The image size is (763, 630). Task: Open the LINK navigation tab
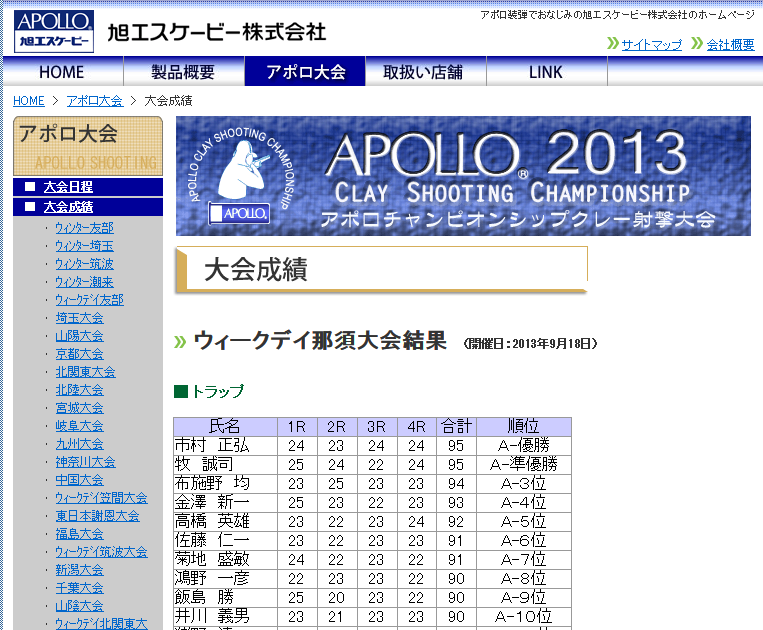point(546,72)
